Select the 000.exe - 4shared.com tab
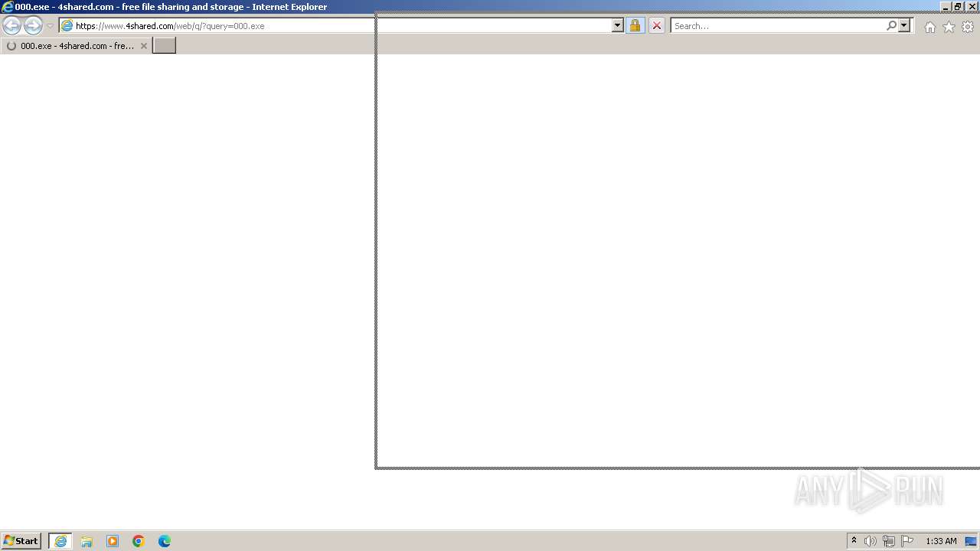 coord(76,46)
